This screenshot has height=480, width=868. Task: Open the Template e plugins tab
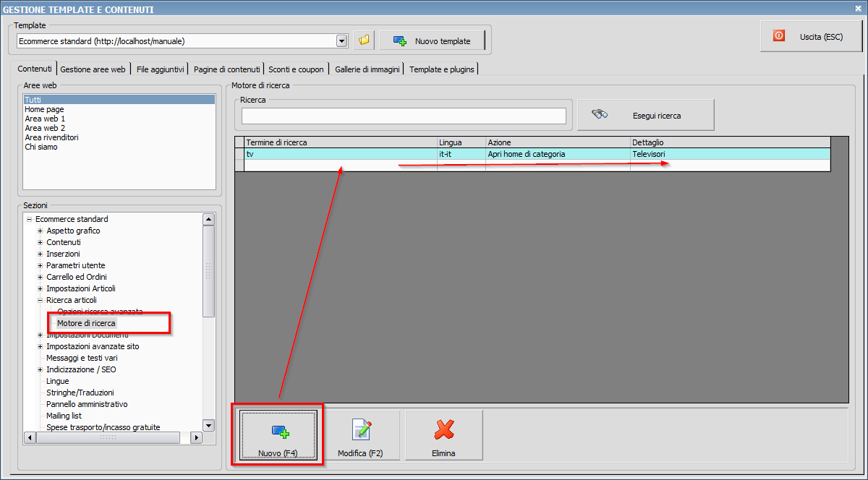pyautogui.click(x=443, y=69)
